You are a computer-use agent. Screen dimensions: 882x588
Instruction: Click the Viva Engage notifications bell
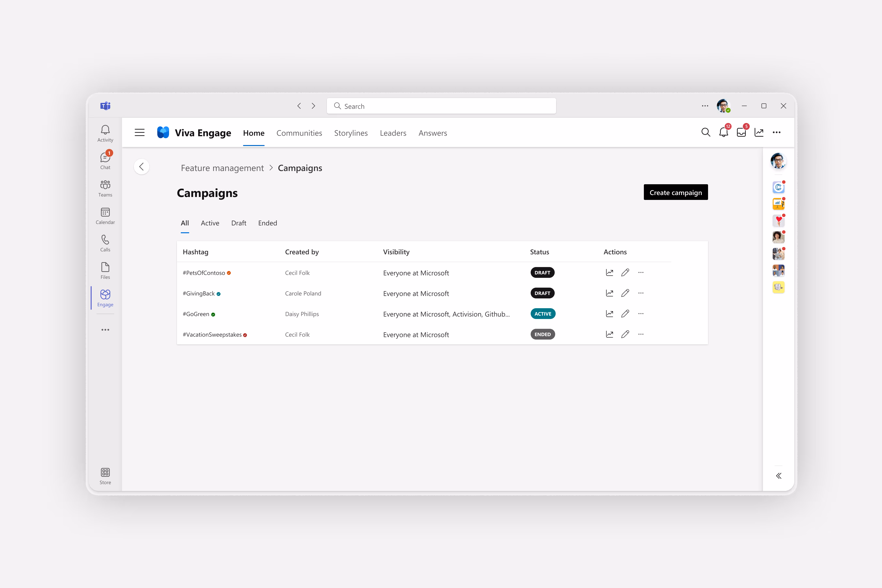coord(723,132)
